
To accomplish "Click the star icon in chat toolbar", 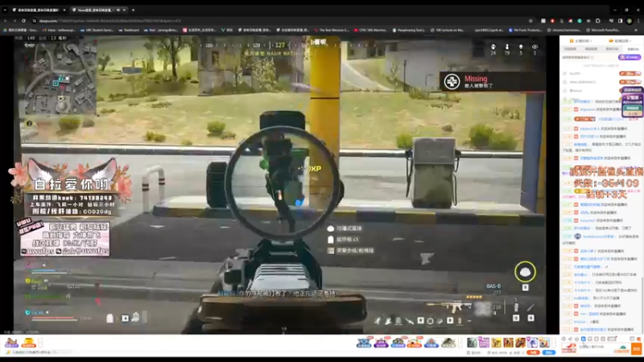I will (x=576, y=339).
